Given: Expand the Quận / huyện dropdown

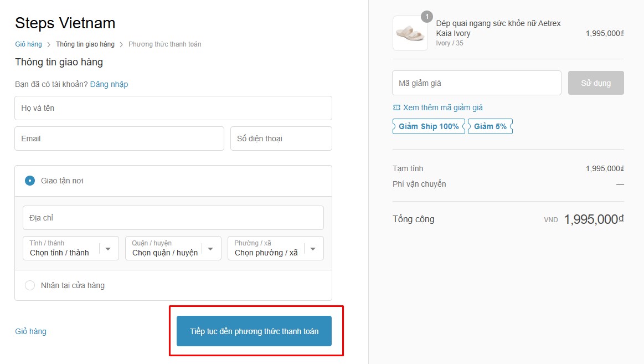Looking at the screenshot, I should click(x=173, y=248).
